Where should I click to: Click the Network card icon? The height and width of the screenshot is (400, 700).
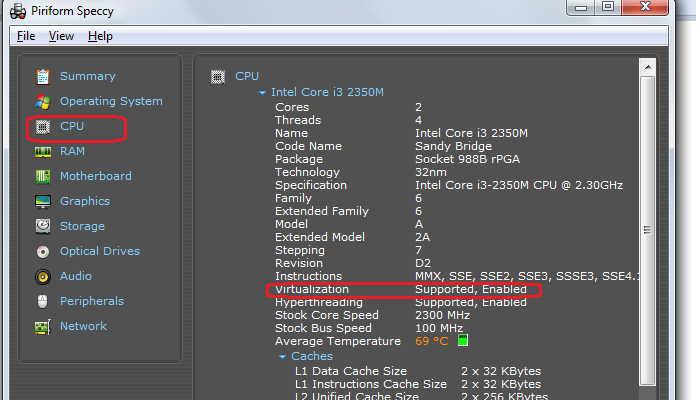click(43, 327)
